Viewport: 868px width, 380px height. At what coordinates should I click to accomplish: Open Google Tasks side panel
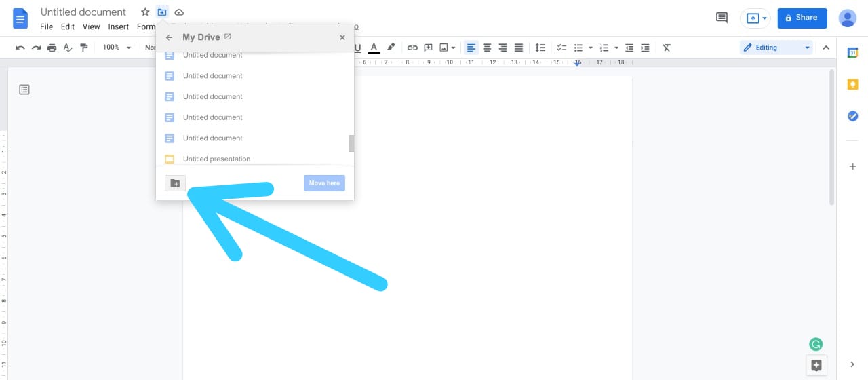pos(853,116)
